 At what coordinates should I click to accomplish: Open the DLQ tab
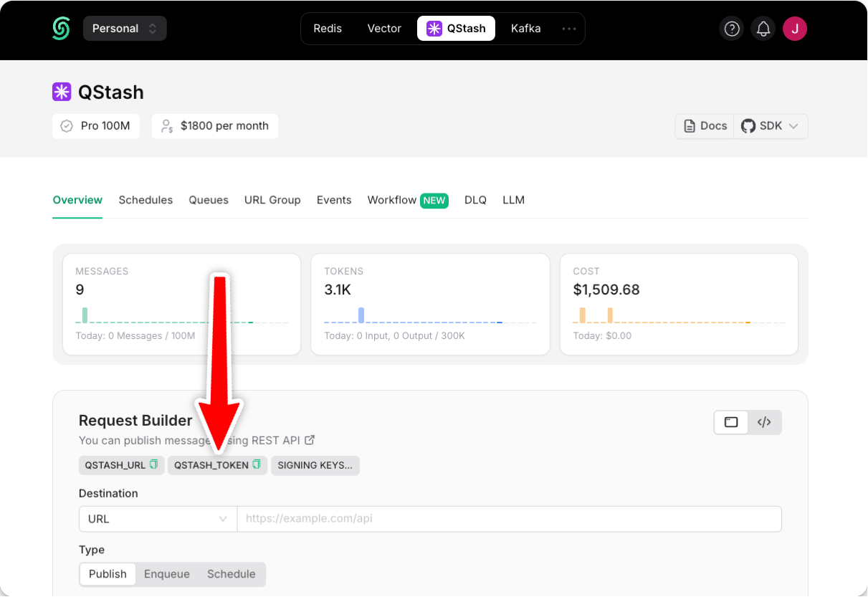click(475, 200)
